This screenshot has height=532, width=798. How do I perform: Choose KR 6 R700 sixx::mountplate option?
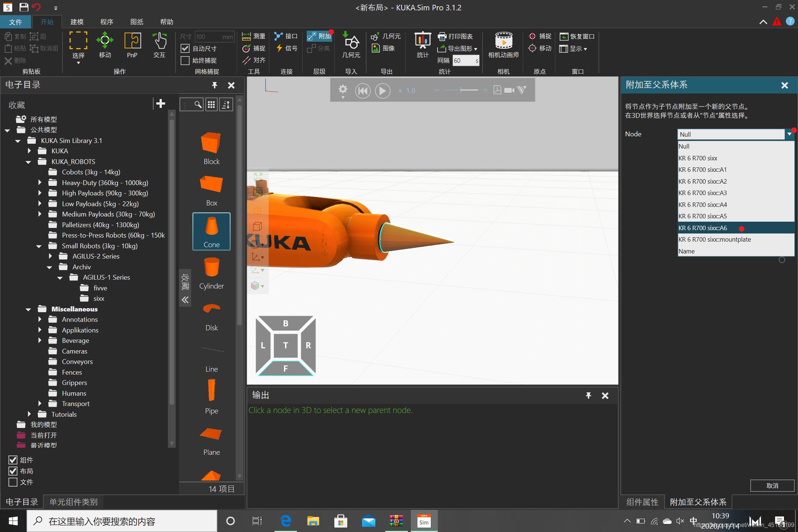pos(715,239)
